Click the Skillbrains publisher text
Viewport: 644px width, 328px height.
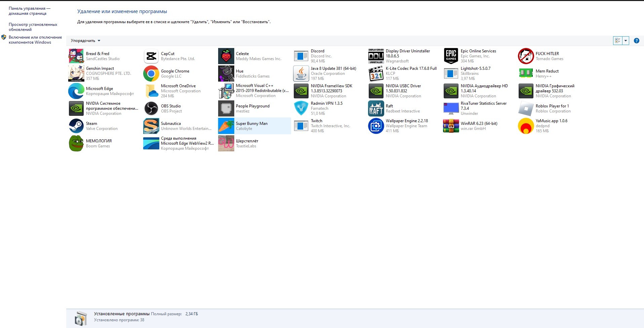click(470, 74)
